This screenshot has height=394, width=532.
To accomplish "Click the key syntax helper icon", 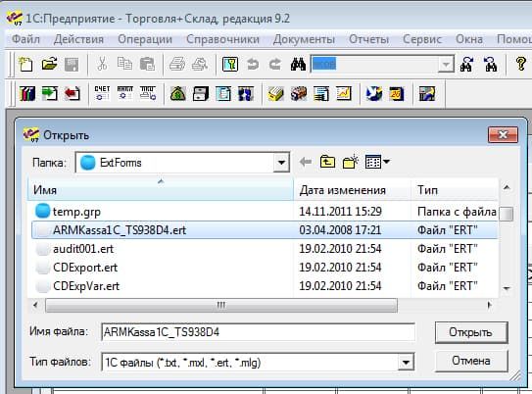I will point(230,64).
